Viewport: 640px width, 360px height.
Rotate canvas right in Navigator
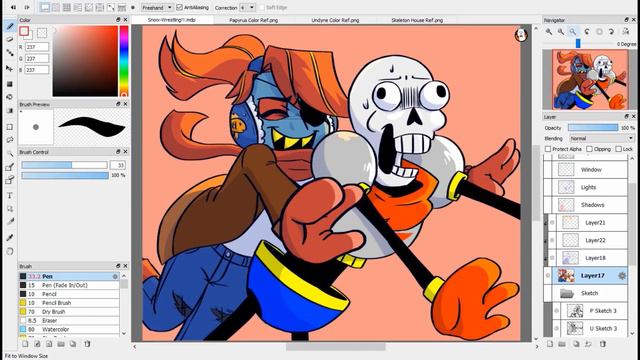pyautogui.click(x=611, y=31)
